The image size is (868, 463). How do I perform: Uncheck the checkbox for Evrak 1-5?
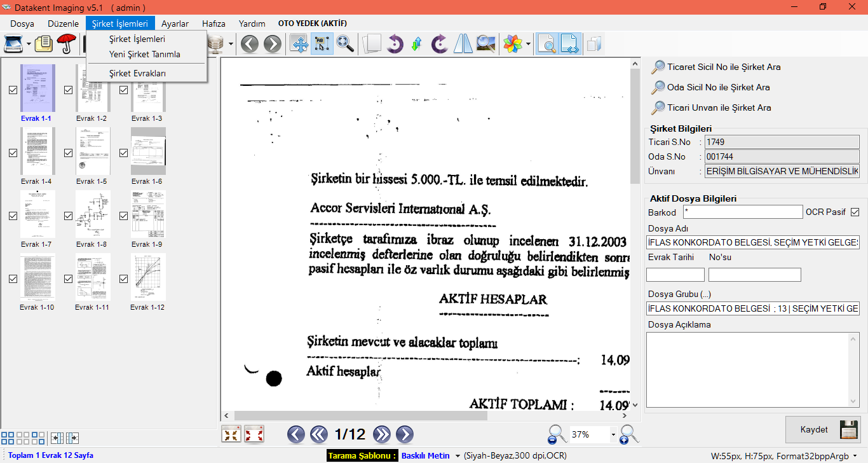pos(69,153)
